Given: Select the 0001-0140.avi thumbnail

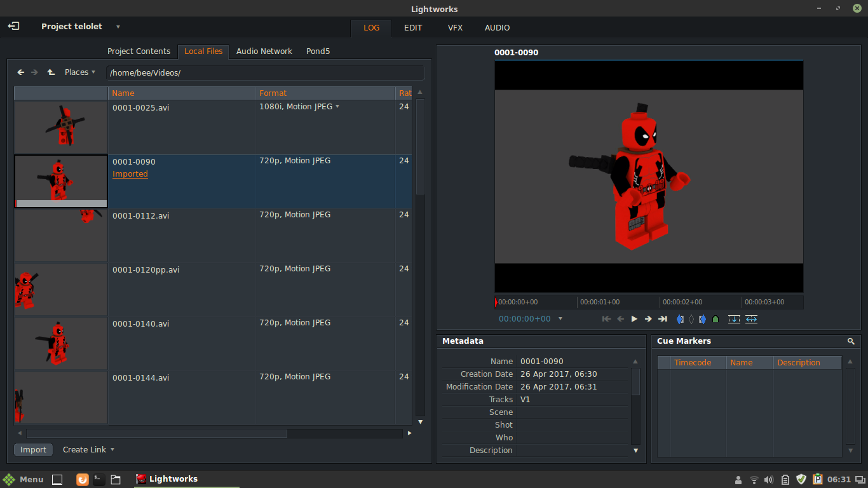Looking at the screenshot, I should pyautogui.click(x=61, y=344).
